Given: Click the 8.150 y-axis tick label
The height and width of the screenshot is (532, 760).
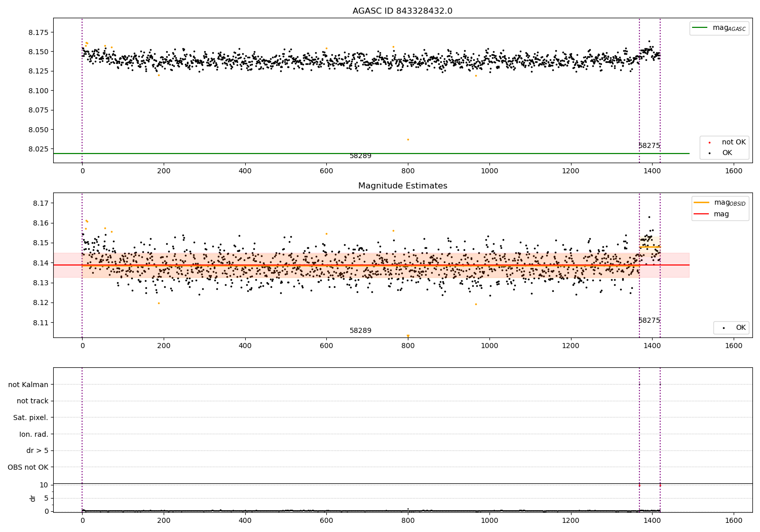Looking at the screenshot, I should click(x=38, y=52).
